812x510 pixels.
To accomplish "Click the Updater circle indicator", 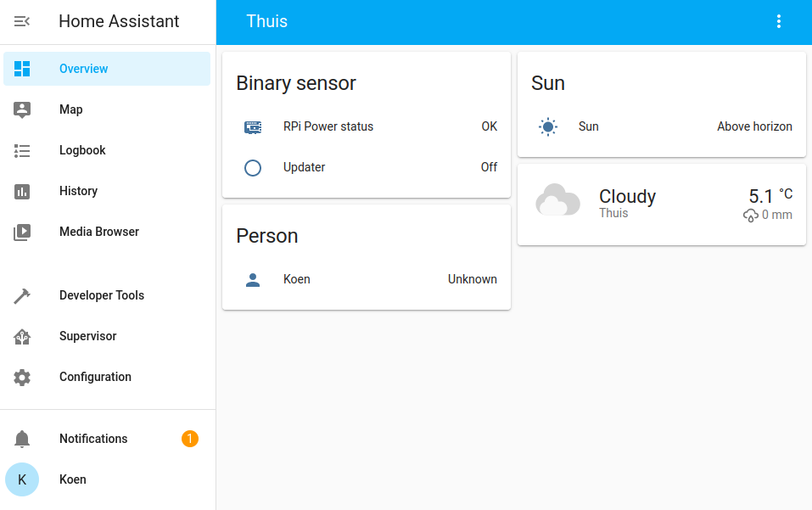I will tap(252, 167).
